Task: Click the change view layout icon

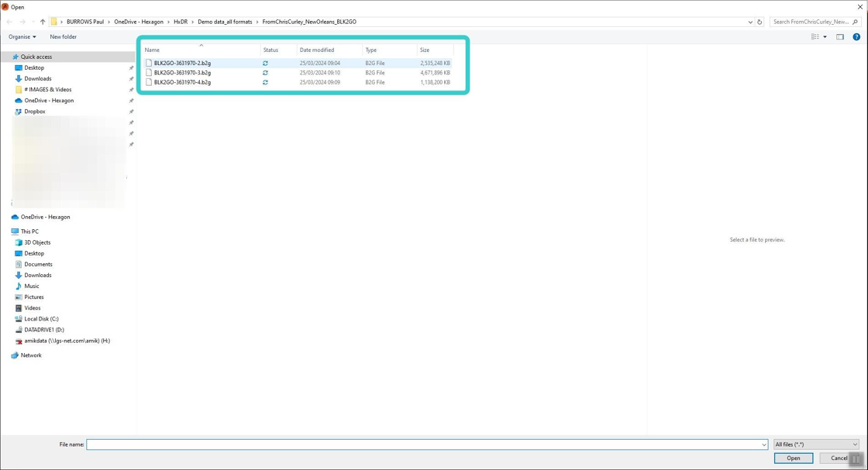Action: (815, 37)
